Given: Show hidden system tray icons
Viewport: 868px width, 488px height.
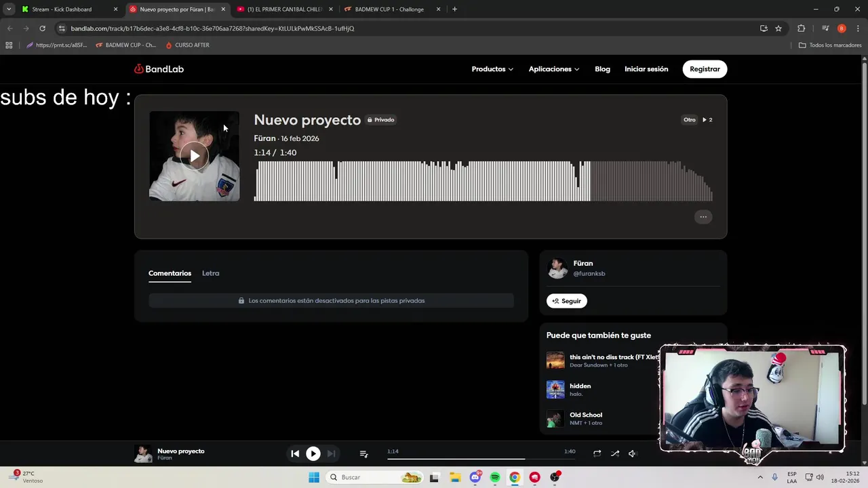Looking at the screenshot, I should pos(759,477).
